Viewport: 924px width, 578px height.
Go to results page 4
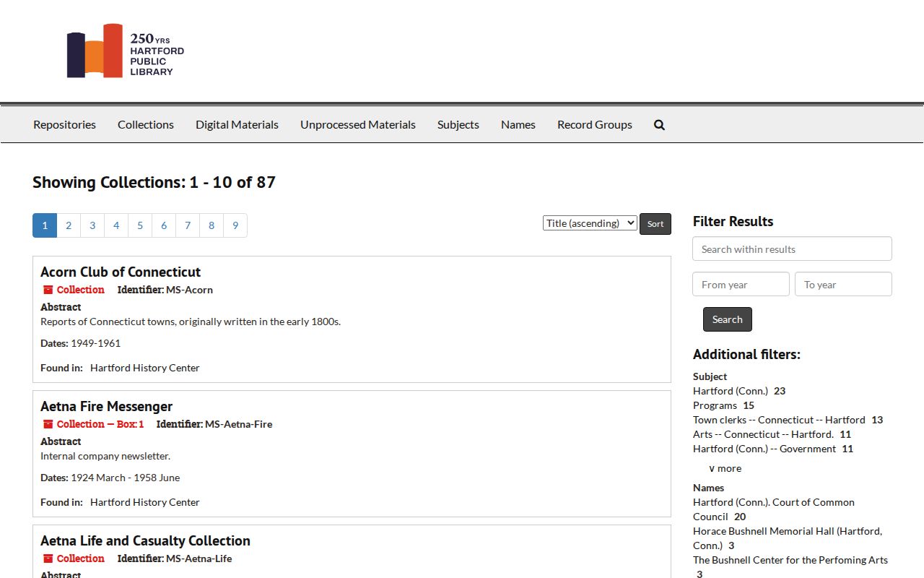116,225
